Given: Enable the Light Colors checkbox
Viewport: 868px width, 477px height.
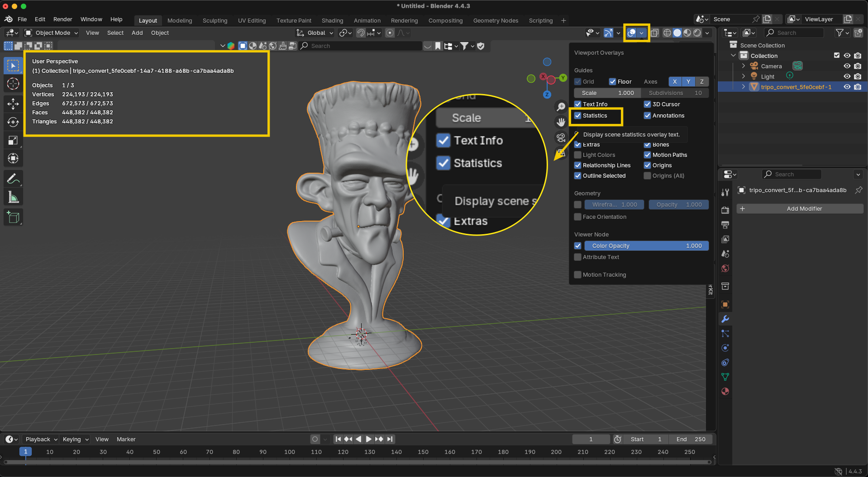Looking at the screenshot, I should point(578,155).
